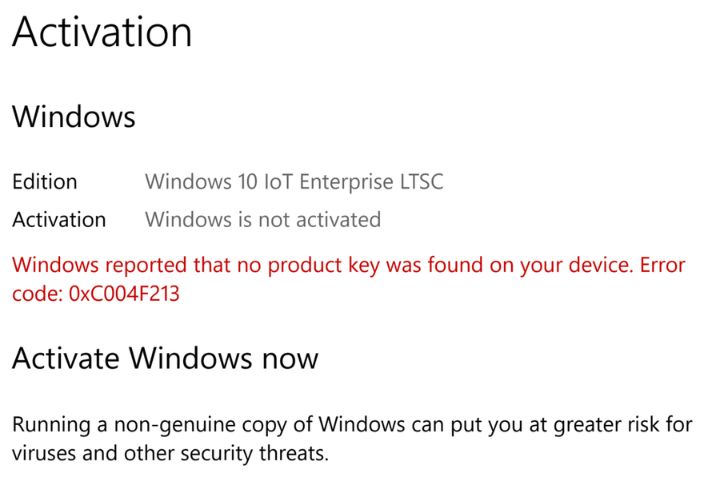The height and width of the screenshot is (485, 720).
Task: Click the phrase "product key" in the red text
Action: click(x=324, y=266)
